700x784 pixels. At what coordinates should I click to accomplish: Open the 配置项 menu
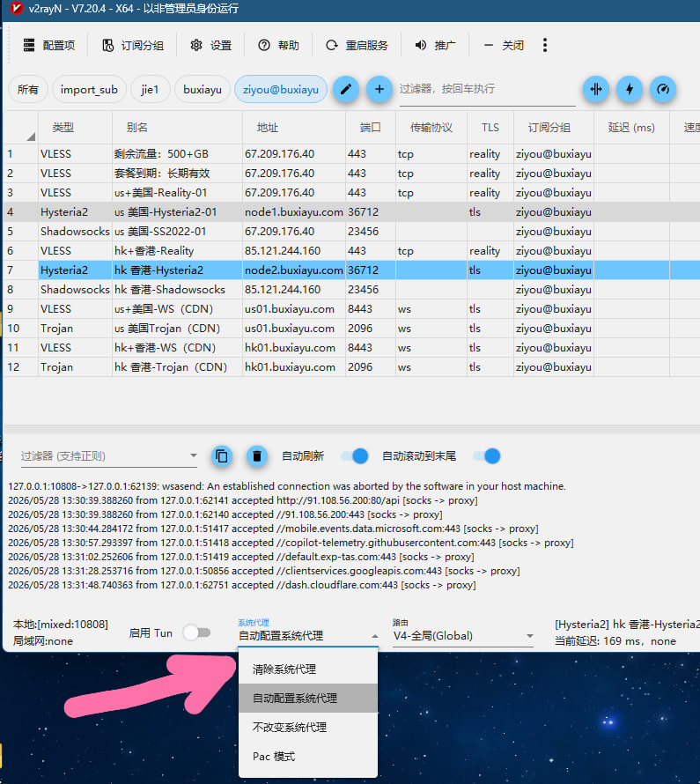[49, 46]
